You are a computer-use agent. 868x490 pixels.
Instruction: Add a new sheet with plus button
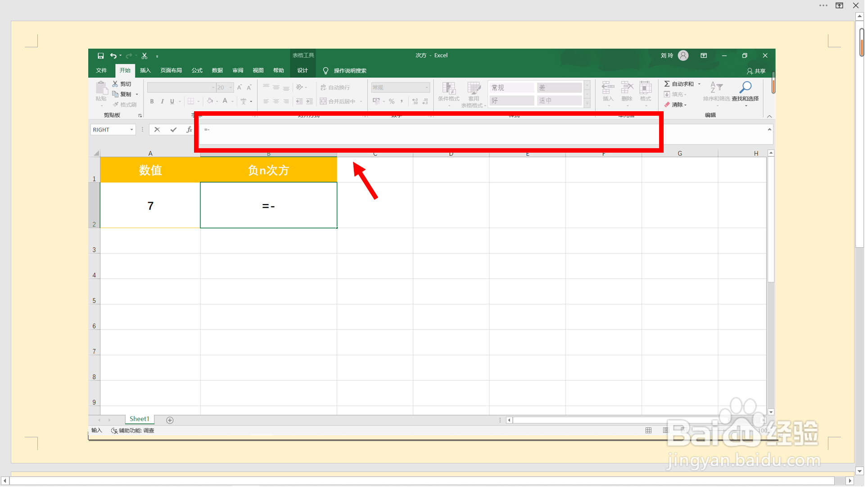(170, 420)
